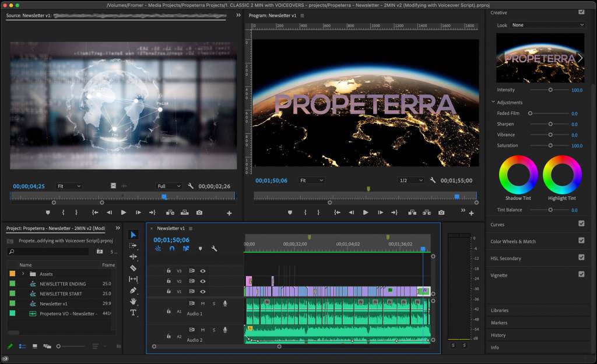Select the Type tool
The height and width of the screenshot is (364, 597).
133,313
